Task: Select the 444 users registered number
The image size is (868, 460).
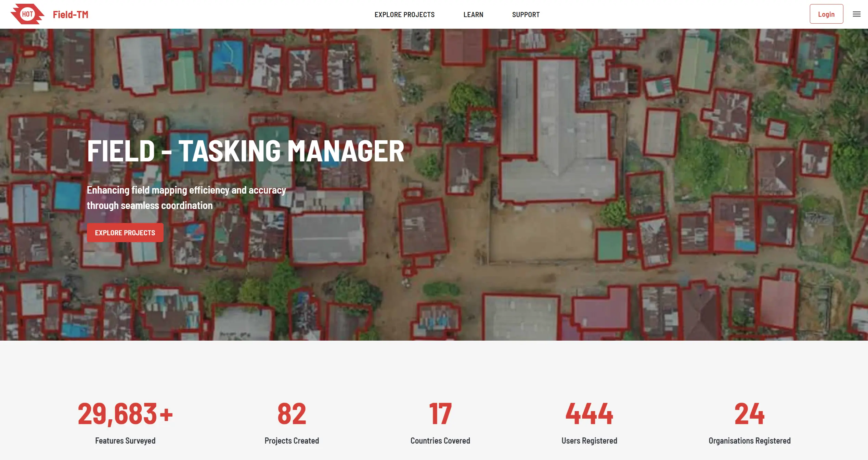Action: [589, 414]
